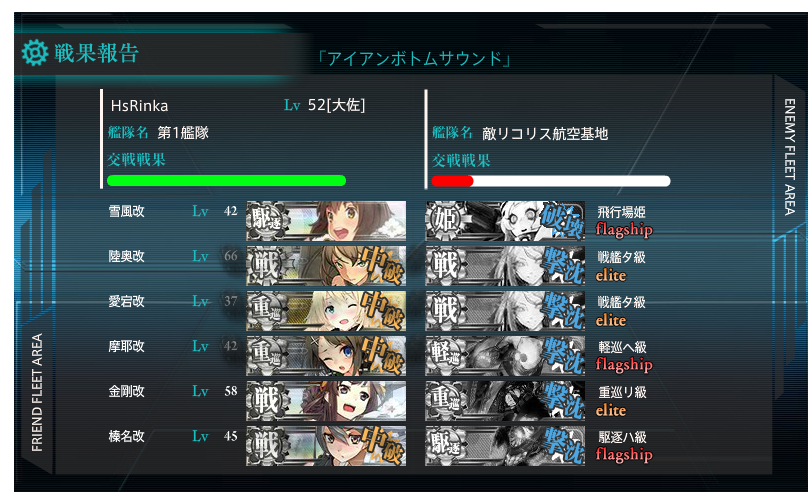Click the ENEMY FLEET AREA side tab
This screenshot has height=503, width=808.
pyautogui.click(x=789, y=157)
